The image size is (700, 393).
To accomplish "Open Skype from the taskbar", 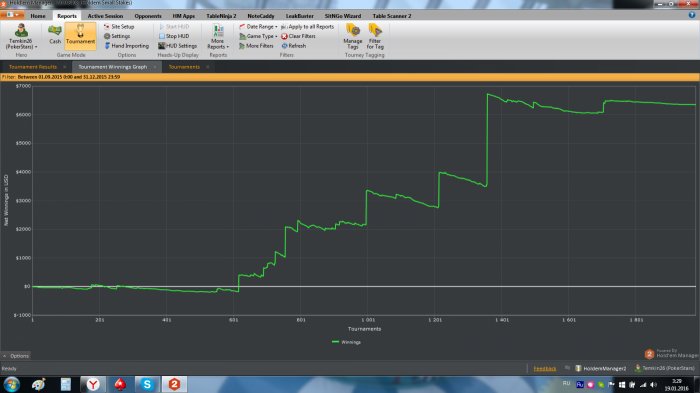I will 146,384.
